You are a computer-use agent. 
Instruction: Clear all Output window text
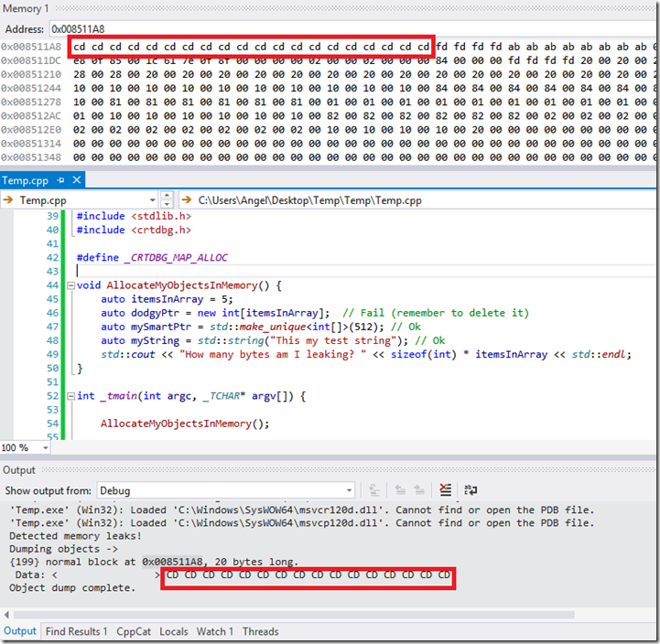[x=445, y=491]
